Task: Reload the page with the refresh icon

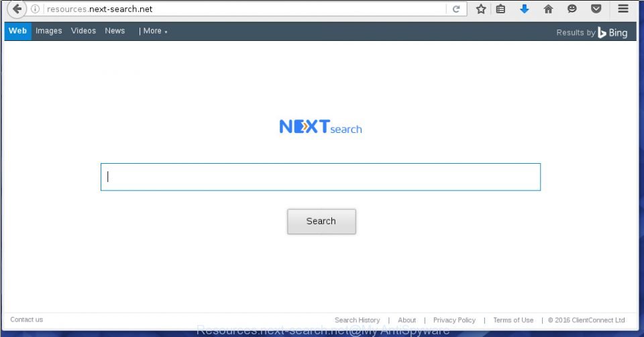Action: click(456, 9)
